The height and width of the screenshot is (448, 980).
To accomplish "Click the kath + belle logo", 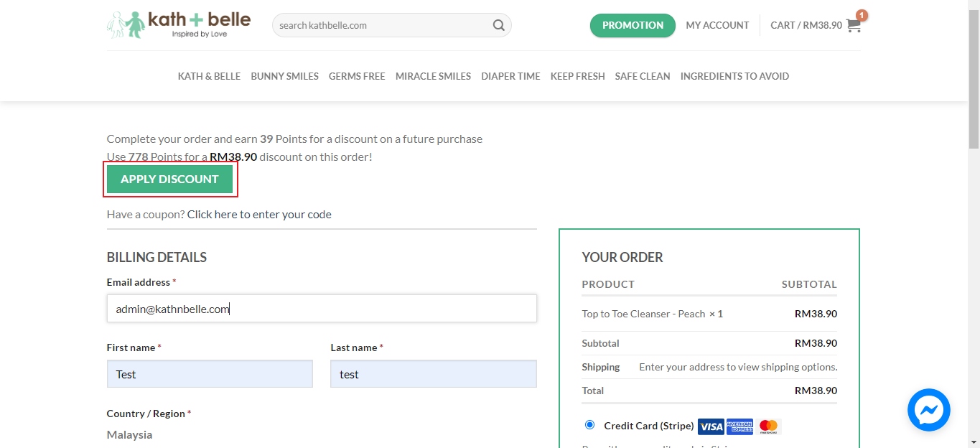I will click(x=178, y=24).
